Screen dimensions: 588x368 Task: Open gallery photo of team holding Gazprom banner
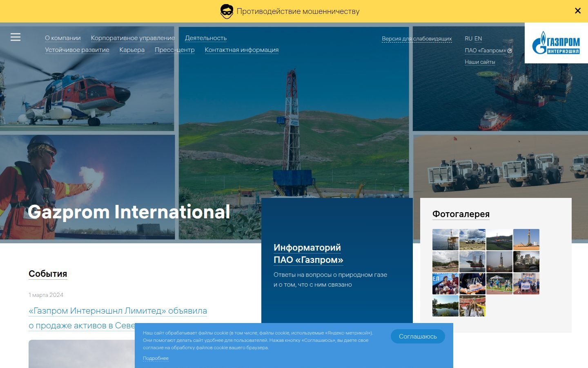click(x=526, y=284)
